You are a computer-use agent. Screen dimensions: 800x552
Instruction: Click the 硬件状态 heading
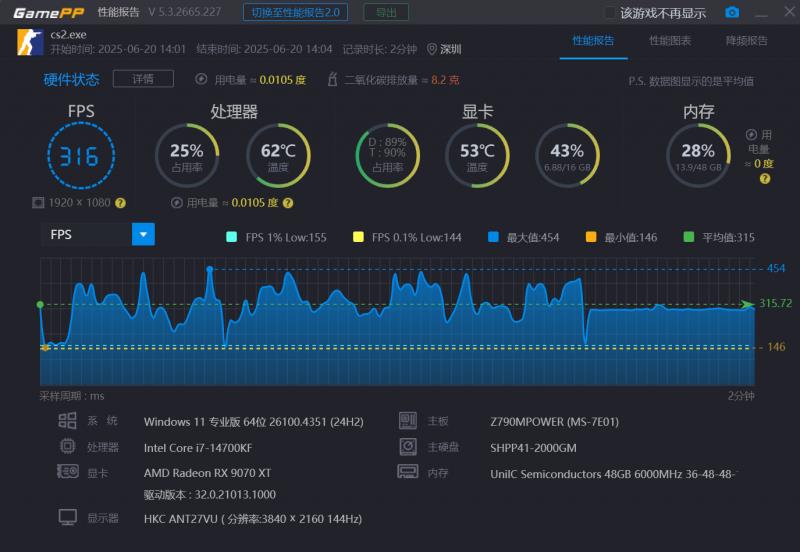[x=71, y=80]
